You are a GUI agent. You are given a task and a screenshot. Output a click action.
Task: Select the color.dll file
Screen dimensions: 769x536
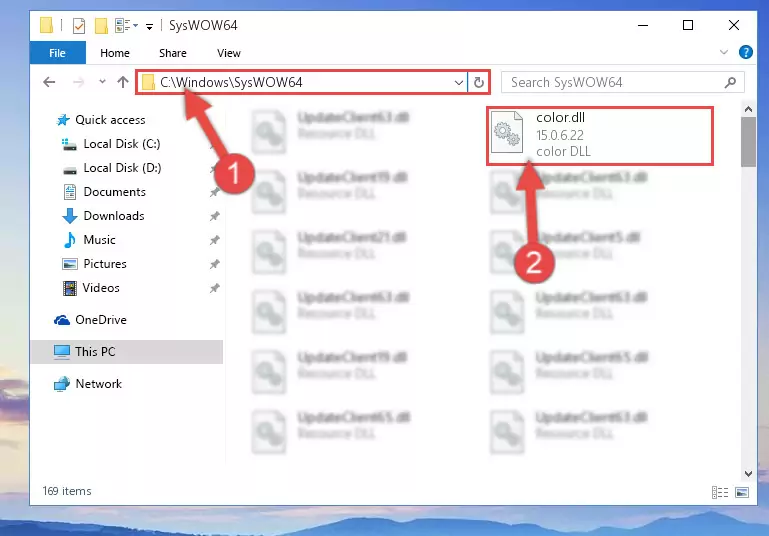[600, 135]
